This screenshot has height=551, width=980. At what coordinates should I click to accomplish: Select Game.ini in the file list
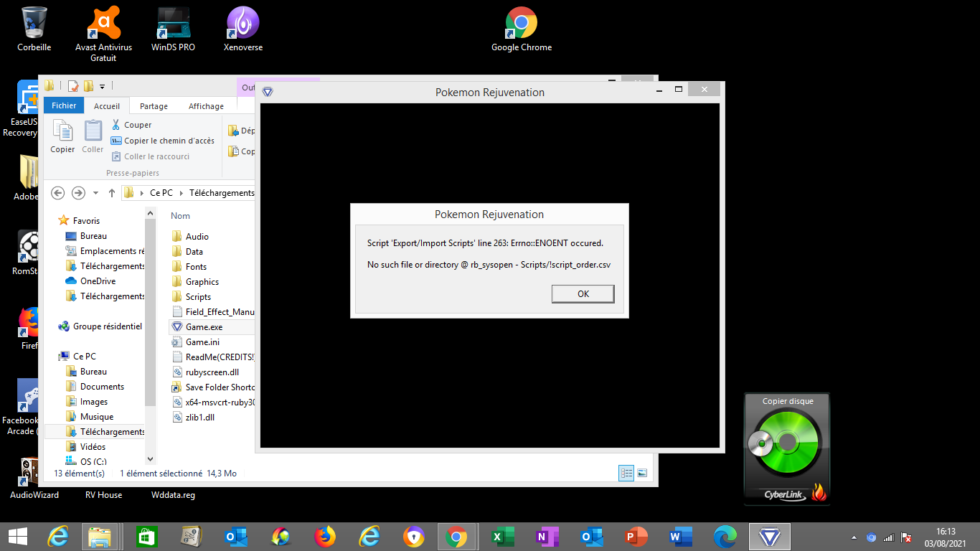click(x=195, y=342)
